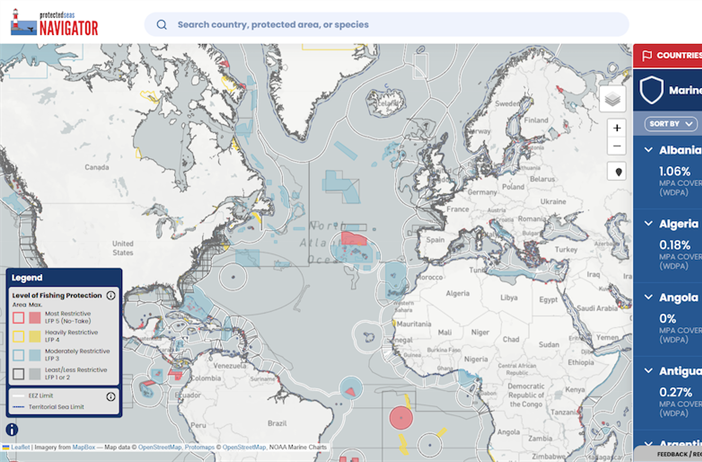Click the Canada label on the map
The width and height of the screenshot is (702, 462).
point(97,167)
